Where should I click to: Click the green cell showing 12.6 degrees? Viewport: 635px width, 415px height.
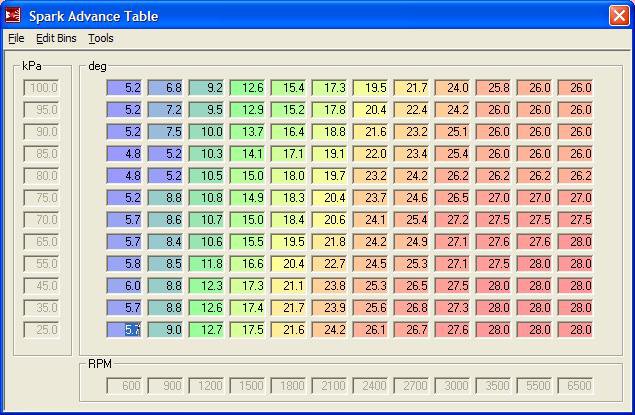[x=248, y=88]
